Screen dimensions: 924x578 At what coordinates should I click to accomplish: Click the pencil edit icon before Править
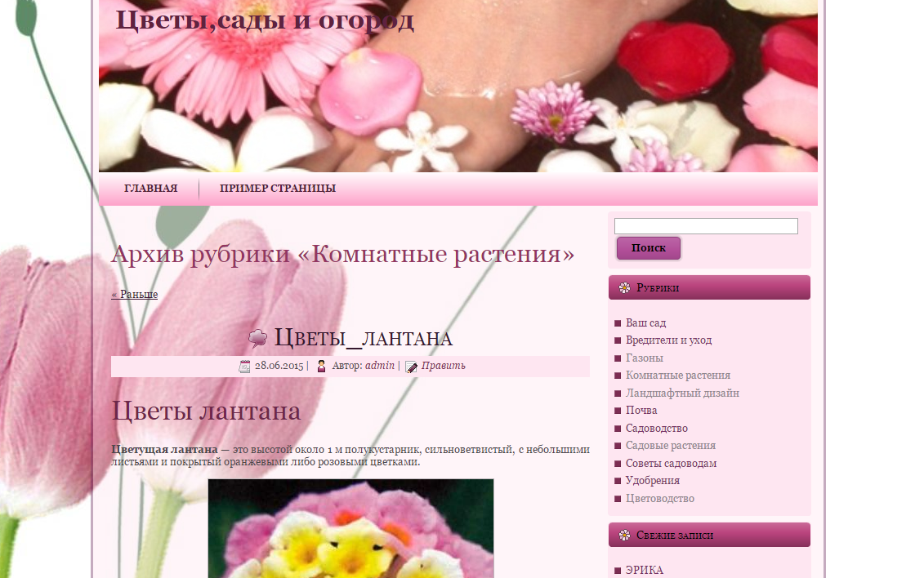click(x=411, y=367)
